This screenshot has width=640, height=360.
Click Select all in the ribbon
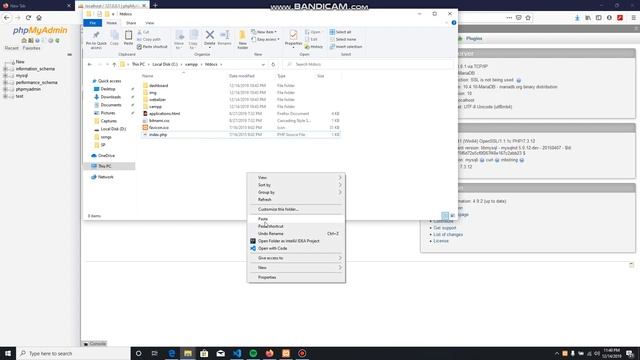click(x=340, y=32)
